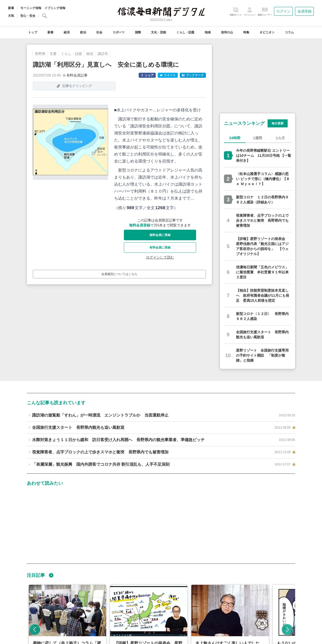Screen dimensions: 322x644
Task: Switch ranking to the 1カ月 tab
Action: pyautogui.click(x=280, y=138)
